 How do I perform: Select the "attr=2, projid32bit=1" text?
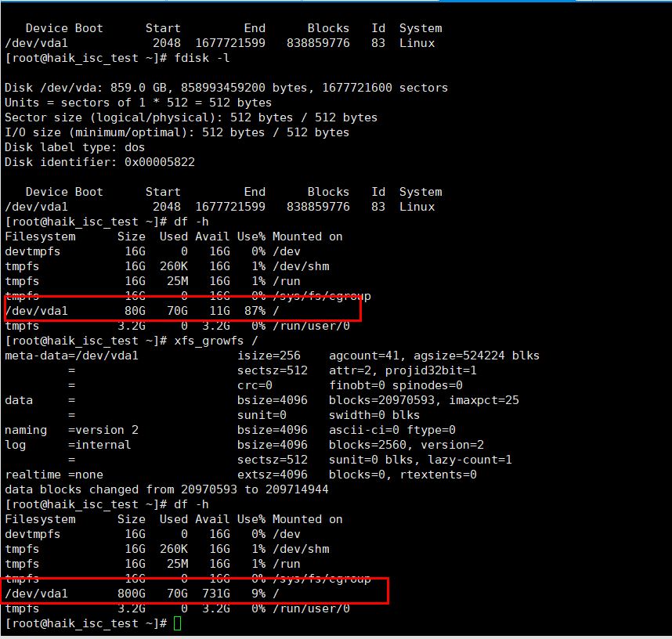click(x=403, y=370)
